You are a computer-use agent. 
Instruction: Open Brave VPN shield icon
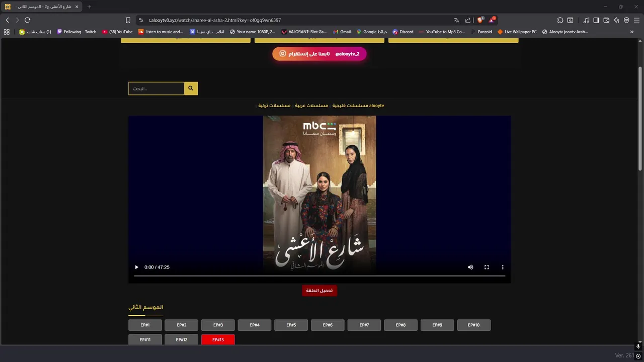[626, 20]
